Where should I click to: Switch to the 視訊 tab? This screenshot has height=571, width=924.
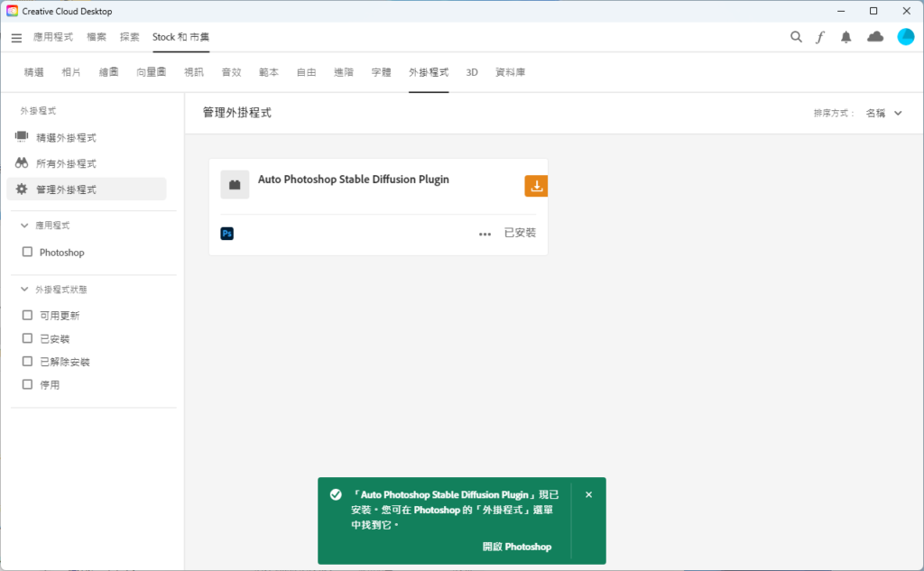194,72
